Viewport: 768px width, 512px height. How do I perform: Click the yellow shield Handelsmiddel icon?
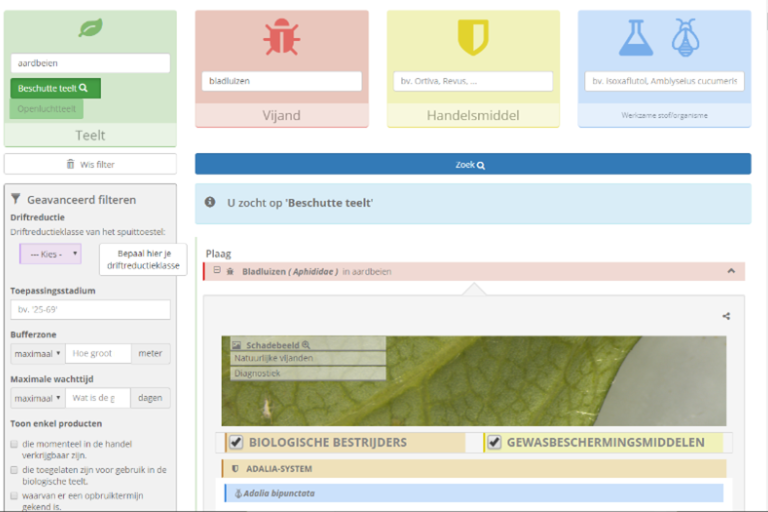point(473,37)
